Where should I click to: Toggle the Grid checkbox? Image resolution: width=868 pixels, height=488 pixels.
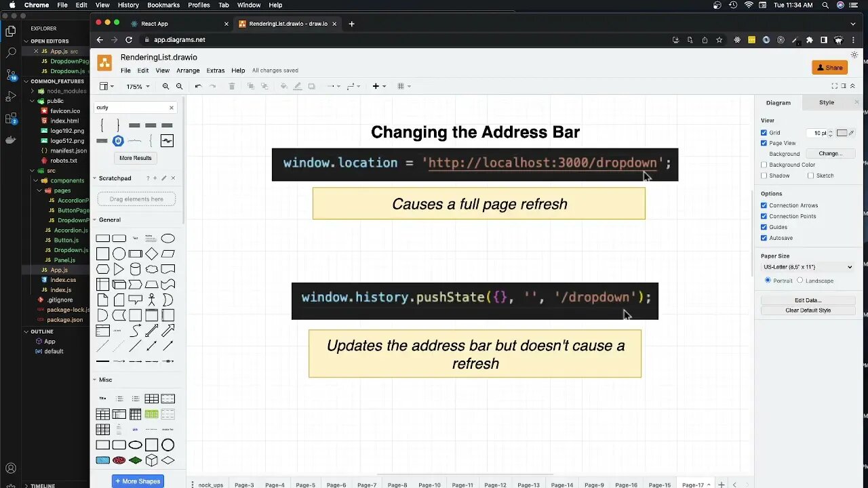point(764,133)
